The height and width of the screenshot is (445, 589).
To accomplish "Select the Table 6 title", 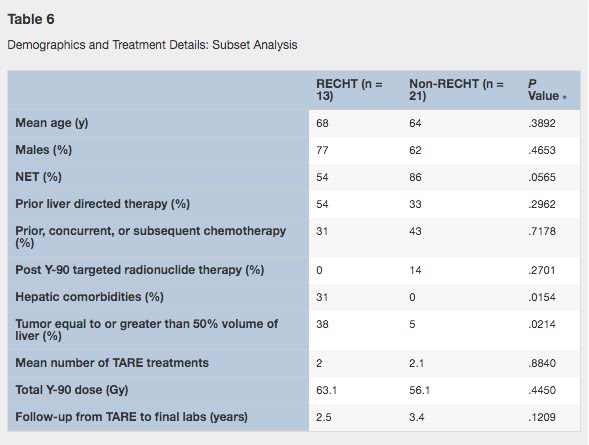I will (x=31, y=20).
